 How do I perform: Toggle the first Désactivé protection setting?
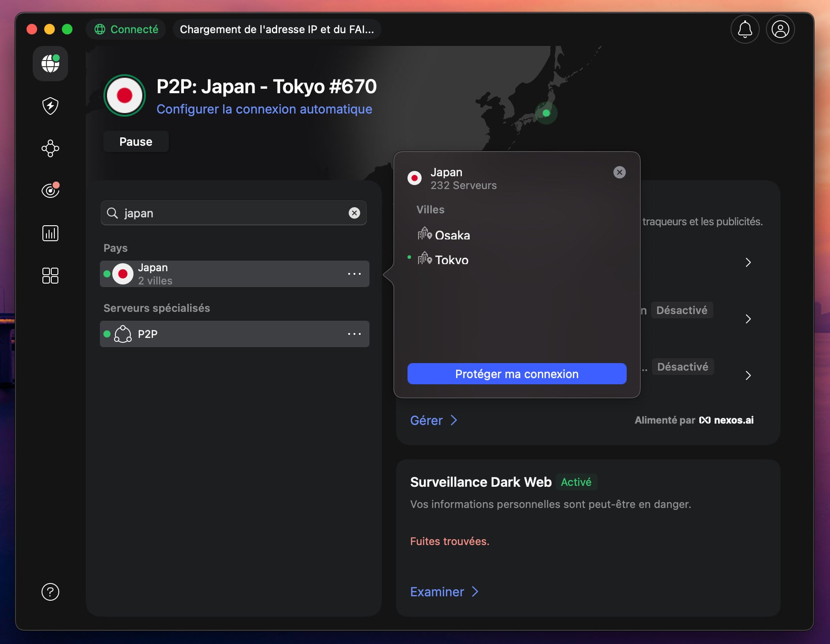point(682,310)
